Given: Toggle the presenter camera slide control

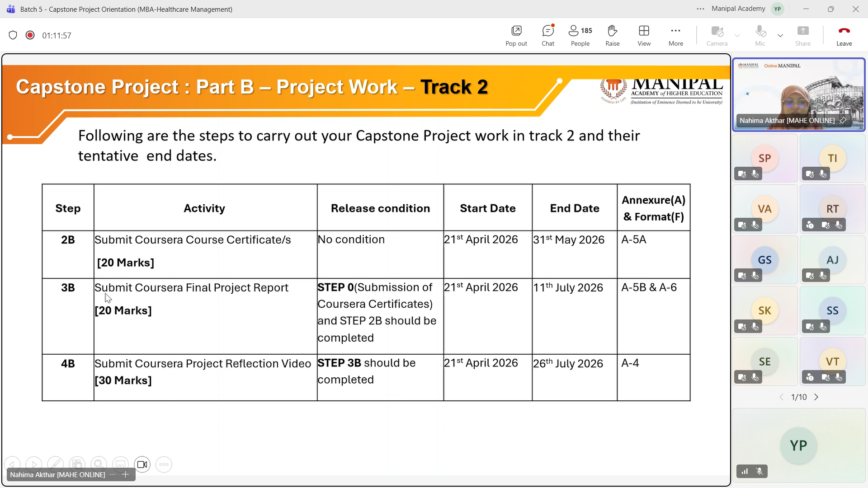Looking at the screenshot, I should 142,464.
